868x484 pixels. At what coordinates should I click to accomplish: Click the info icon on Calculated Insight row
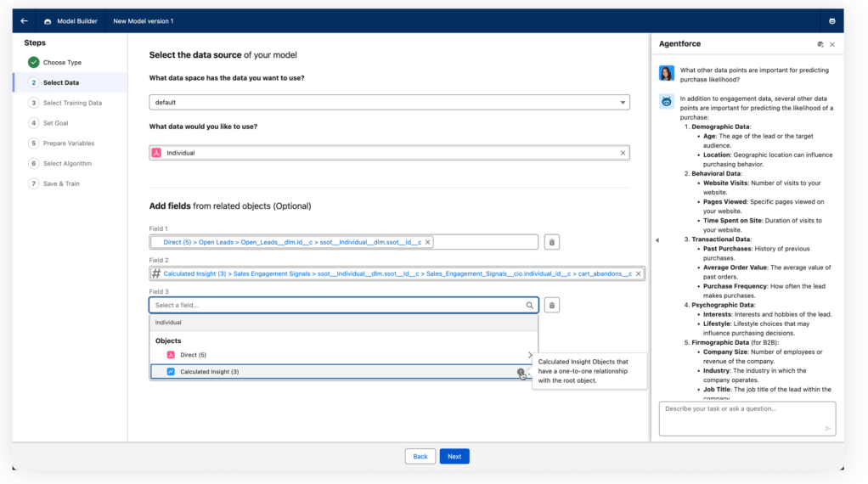(x=521, y=372)
